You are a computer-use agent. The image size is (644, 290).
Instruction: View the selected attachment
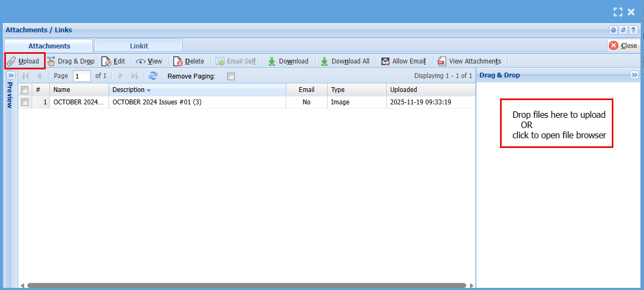pos(149,61)
